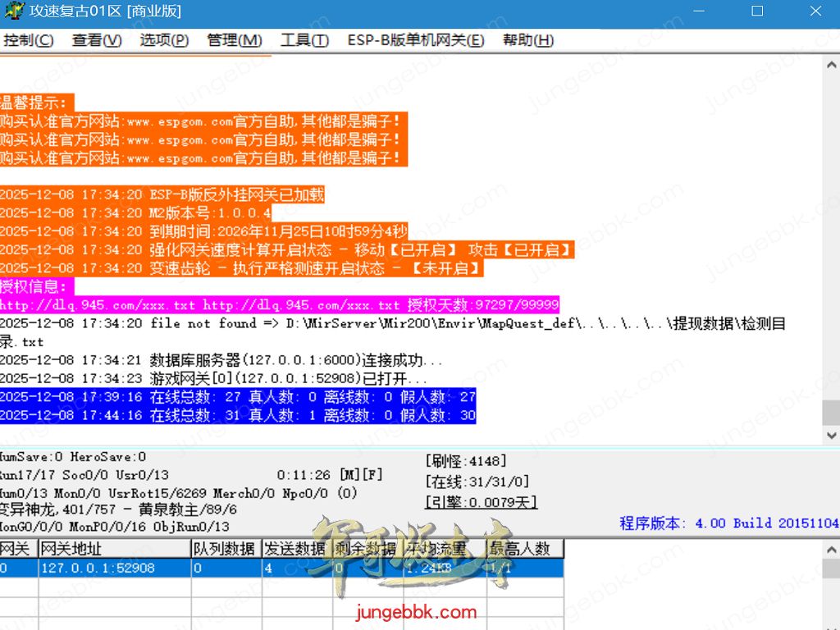Viewport: 840px width, 630px height.
Task: Open the 帮助(H) help menu
Action: click(527, 40)
